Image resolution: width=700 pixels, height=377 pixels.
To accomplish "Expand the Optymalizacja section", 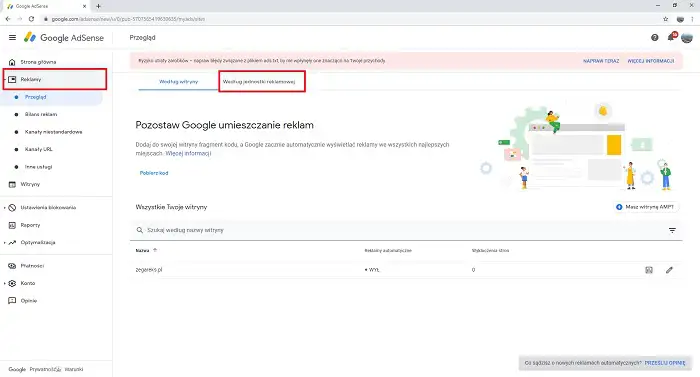I will (4, 243).
